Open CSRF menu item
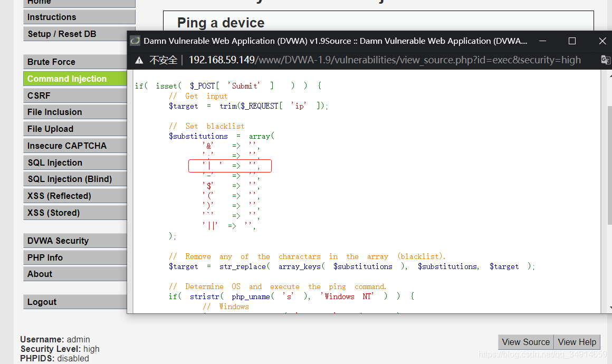This screenshot has width=612, height=364. point(75,95)
